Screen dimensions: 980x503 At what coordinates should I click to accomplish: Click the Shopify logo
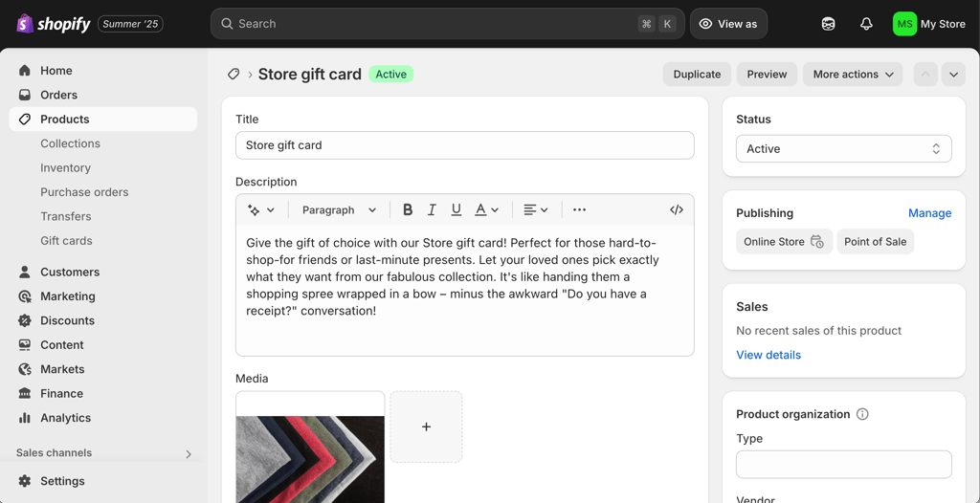coord(54,24)
